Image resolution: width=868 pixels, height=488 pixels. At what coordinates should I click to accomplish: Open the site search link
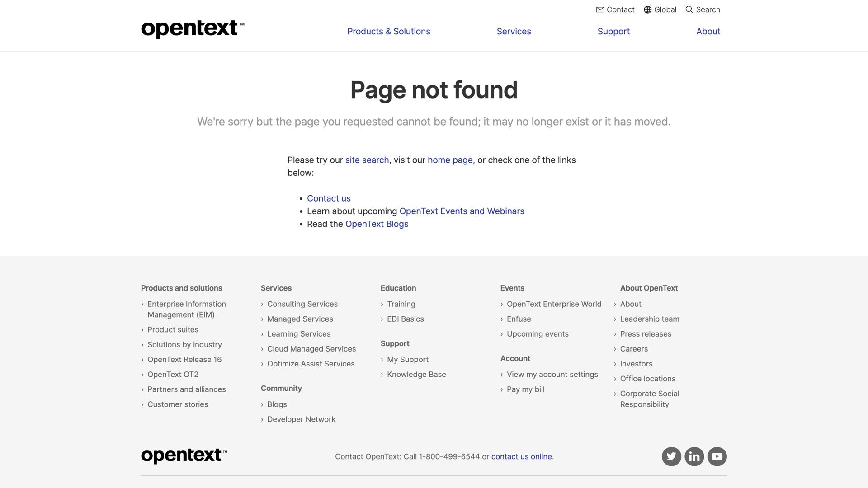367,160
